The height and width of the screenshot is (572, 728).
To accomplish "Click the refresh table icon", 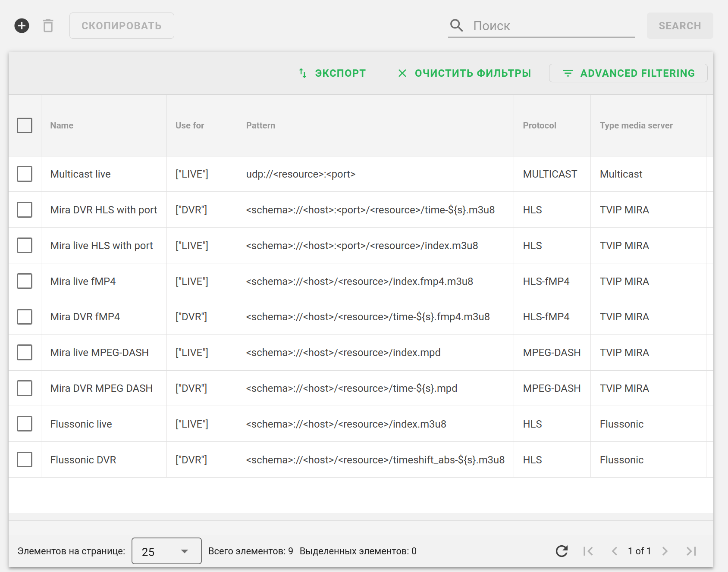I will click(562, 551).
